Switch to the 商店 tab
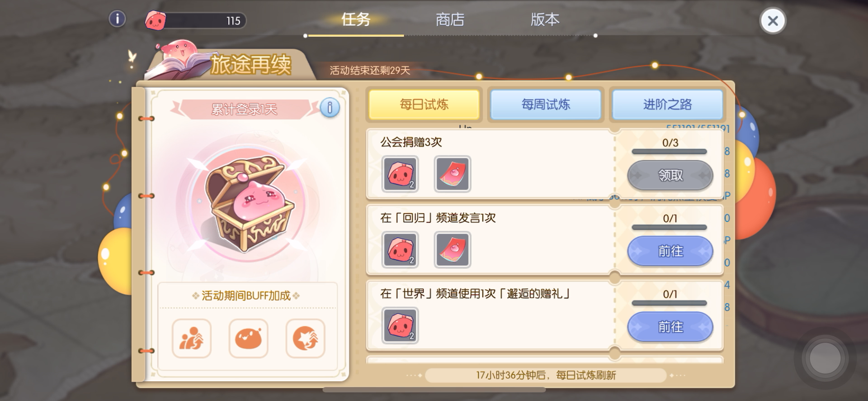The image size is (868, 401). click(x=450, y=19)
